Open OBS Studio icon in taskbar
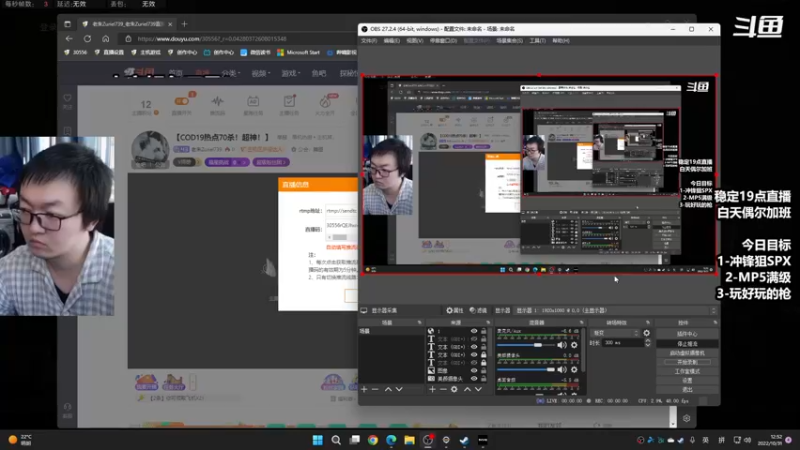Viewport: 800px width, 450px height. click(x=428, y=440)
